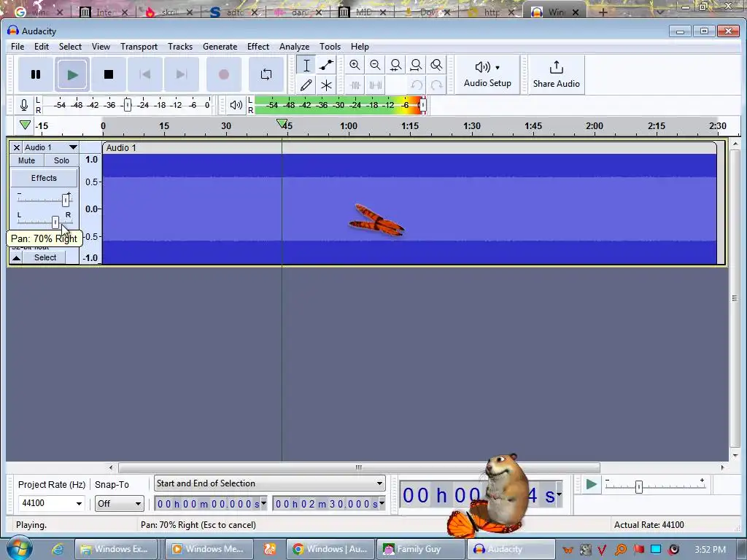747x560 pixels.
Task: Click the Play-at-Speed button
Action: [591, 485]
